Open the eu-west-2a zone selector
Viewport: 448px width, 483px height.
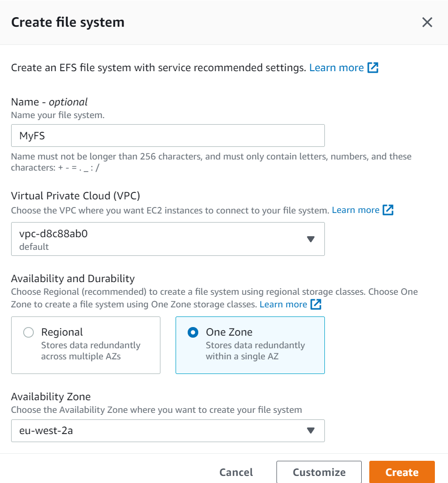click(151, 431)
